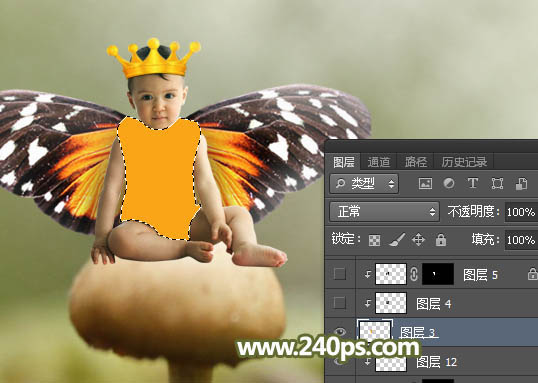Filter layers by shape layers icon

pos(497,184)
